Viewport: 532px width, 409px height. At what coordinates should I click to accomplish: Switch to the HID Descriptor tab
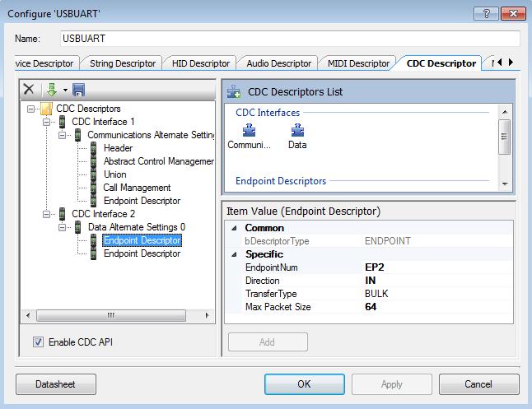pos(200,63)
